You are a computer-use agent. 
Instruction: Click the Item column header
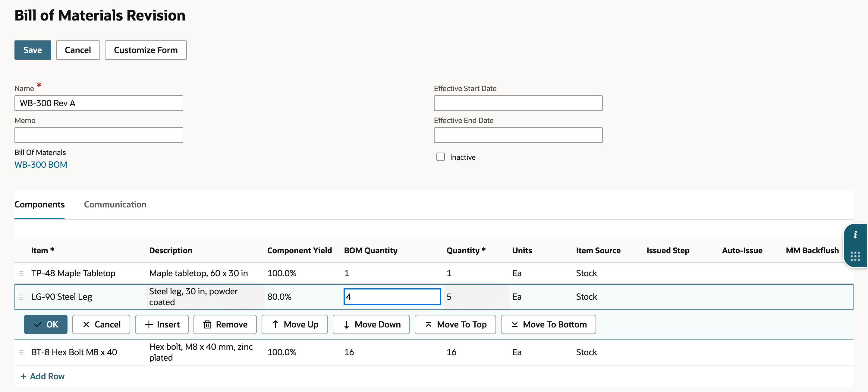tap(42, 251)
